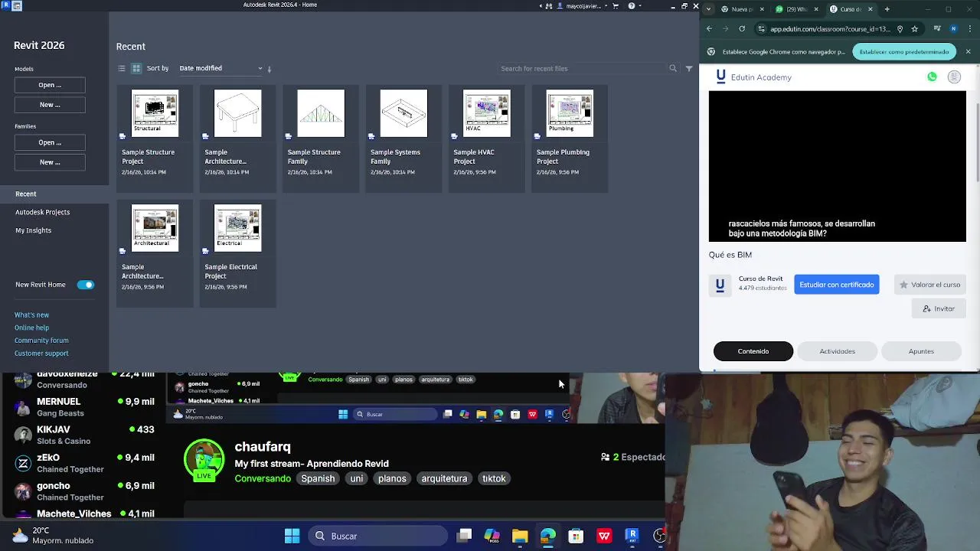Viewport: 980px width, 551px height.
Task: Click New button under Models
Action: coord(50,104)
